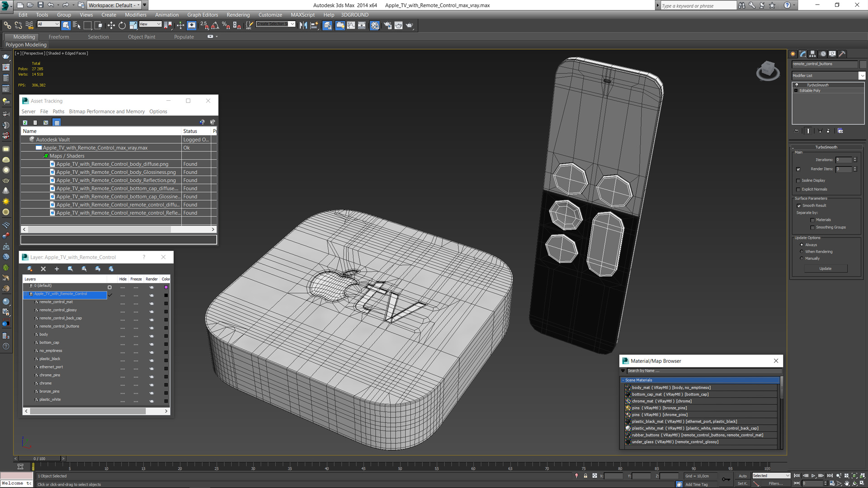Switch to the Utilities command panel
The height and width of the screenshot is (488, 868).
pos(842,54)
